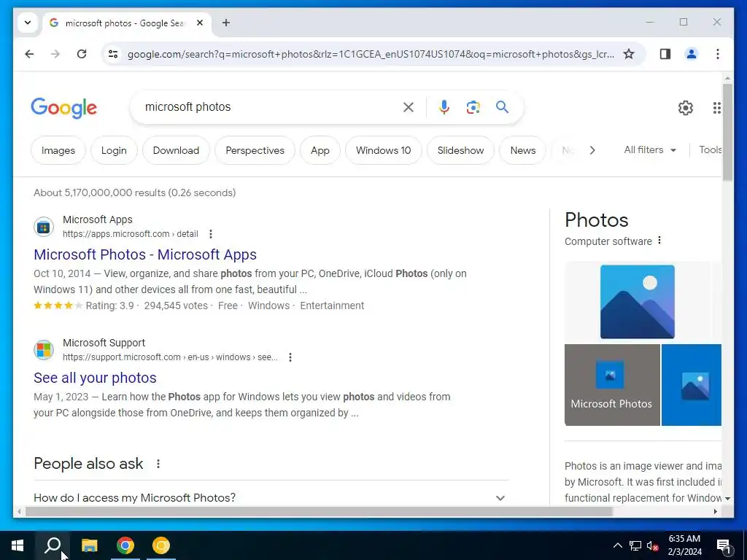The image size is (747, 560).
Task: Search by image with Google Lens
Action: (x=473, y=107)
